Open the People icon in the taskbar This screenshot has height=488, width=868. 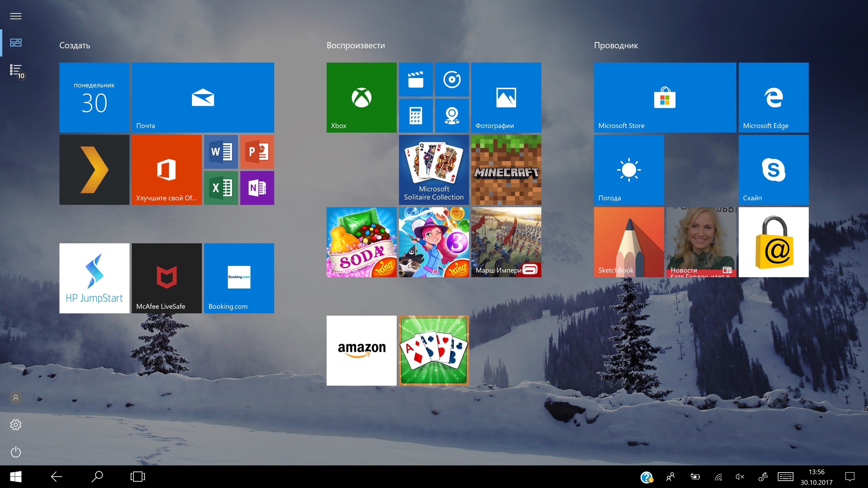tap(670, 476)
